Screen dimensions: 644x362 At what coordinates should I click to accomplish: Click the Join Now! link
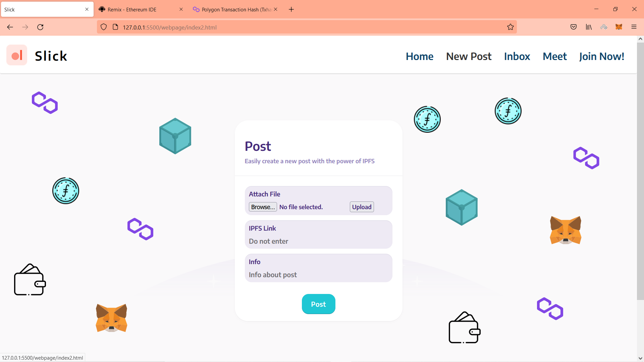601,56
